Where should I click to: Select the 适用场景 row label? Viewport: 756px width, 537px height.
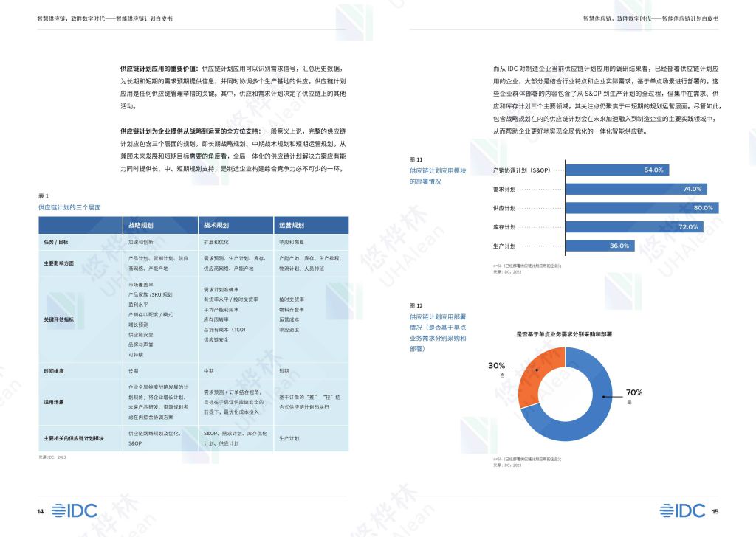coord(53,402)
